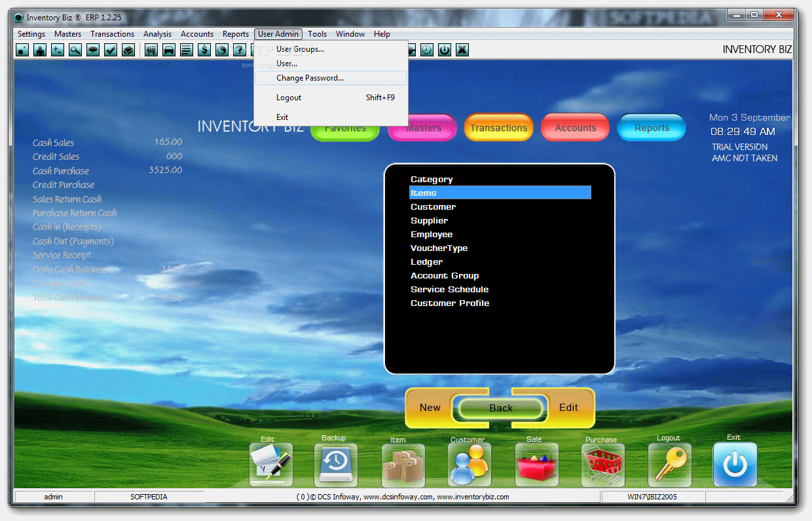The height and width of the screenshot is (521, 812).
Task: Choose Logout in the User Admin menu
Action: point(331,98)
